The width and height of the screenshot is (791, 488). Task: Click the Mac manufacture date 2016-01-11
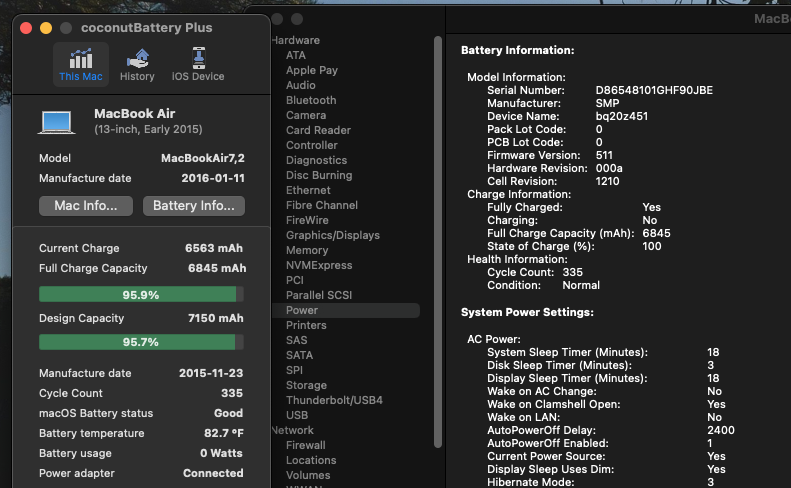[x=213, y=179]
